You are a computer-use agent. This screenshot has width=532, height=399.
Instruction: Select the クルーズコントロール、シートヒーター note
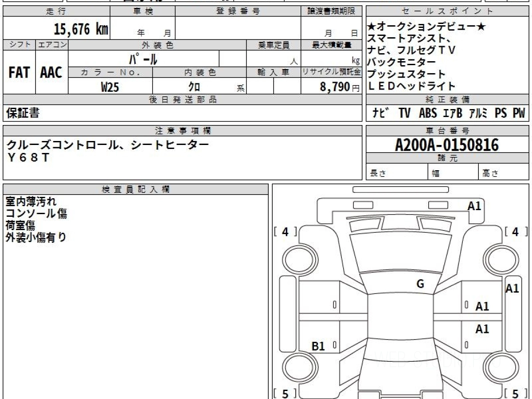click(x=108, y=145)
